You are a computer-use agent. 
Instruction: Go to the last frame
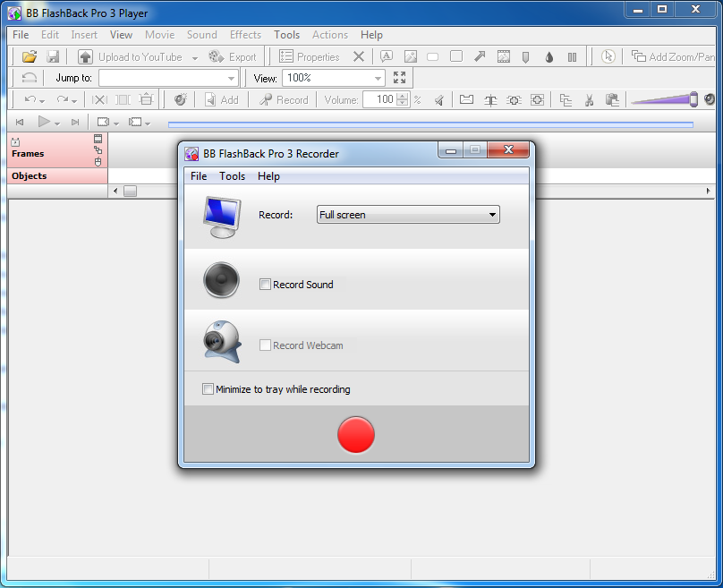75,123
